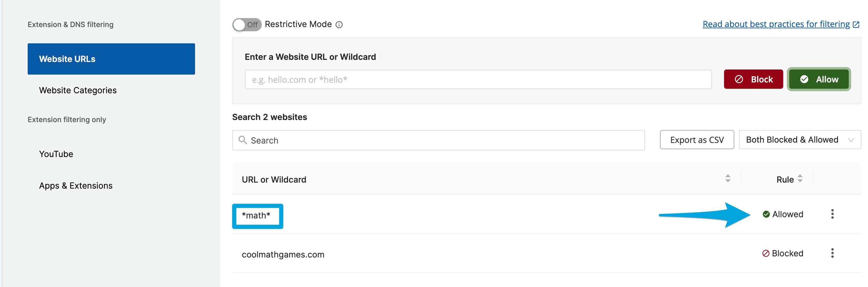The width and height of the screenshot is (868, 287).
Task: Open the three-dot menu for coolmathgames.com
Action: [x=832, y=253]
